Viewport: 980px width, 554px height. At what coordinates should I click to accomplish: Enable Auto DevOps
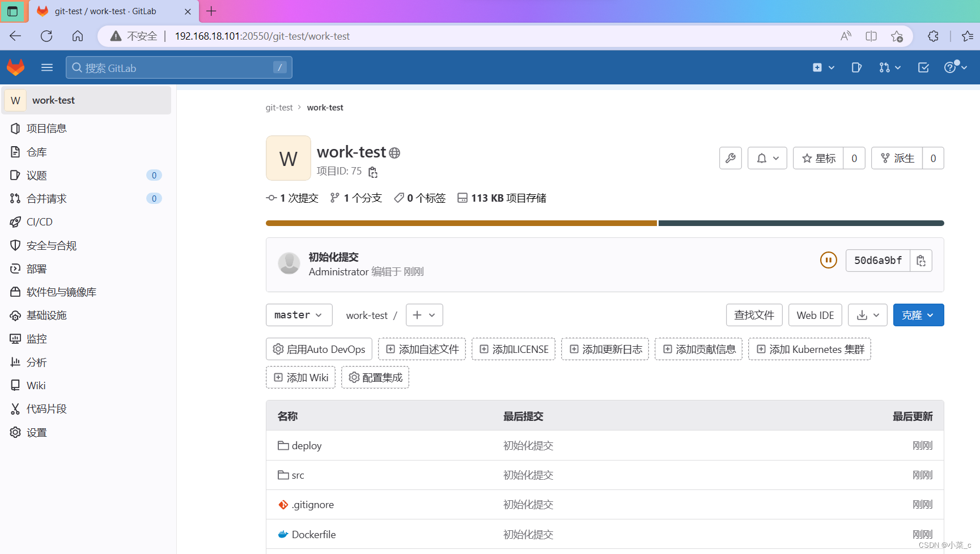pyautogui.click(x=319, y=349)
